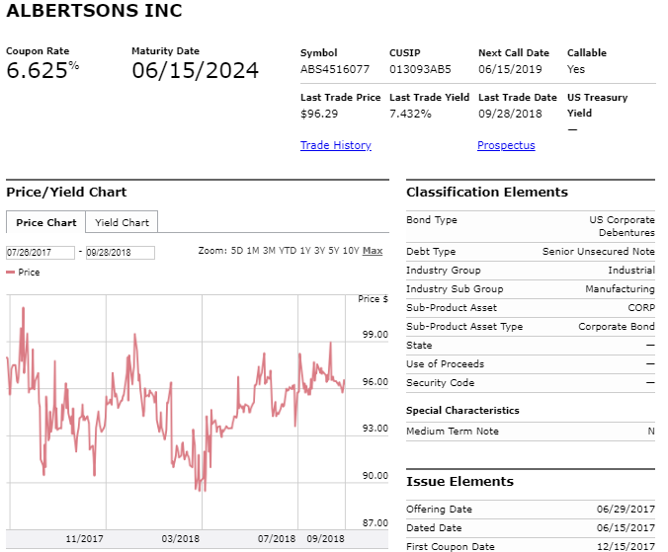Click the Manufacturing sub group value
Viewport: 668px width, 552px height.
click(x=620, y=289)
